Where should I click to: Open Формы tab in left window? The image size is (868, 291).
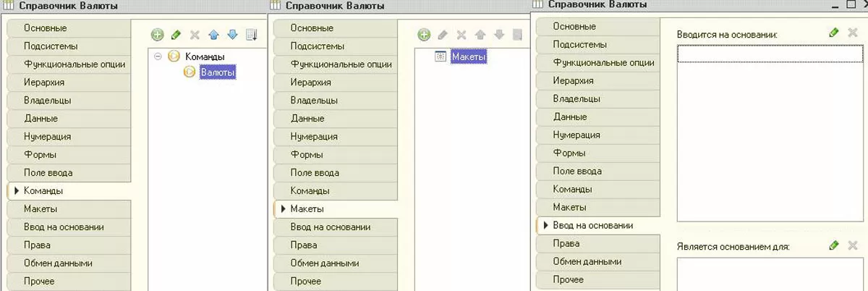point(41,155)
